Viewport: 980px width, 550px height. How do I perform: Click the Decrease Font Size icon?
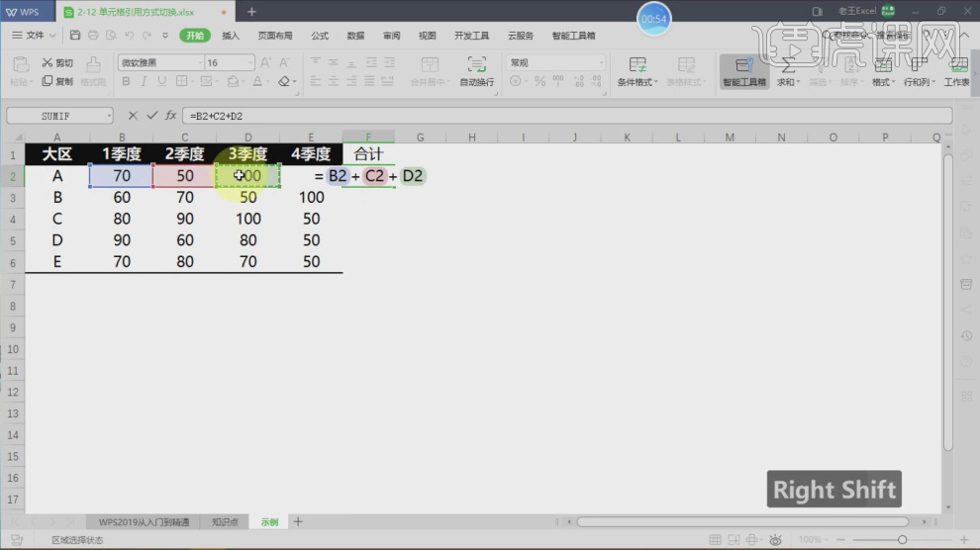[284, 62]
